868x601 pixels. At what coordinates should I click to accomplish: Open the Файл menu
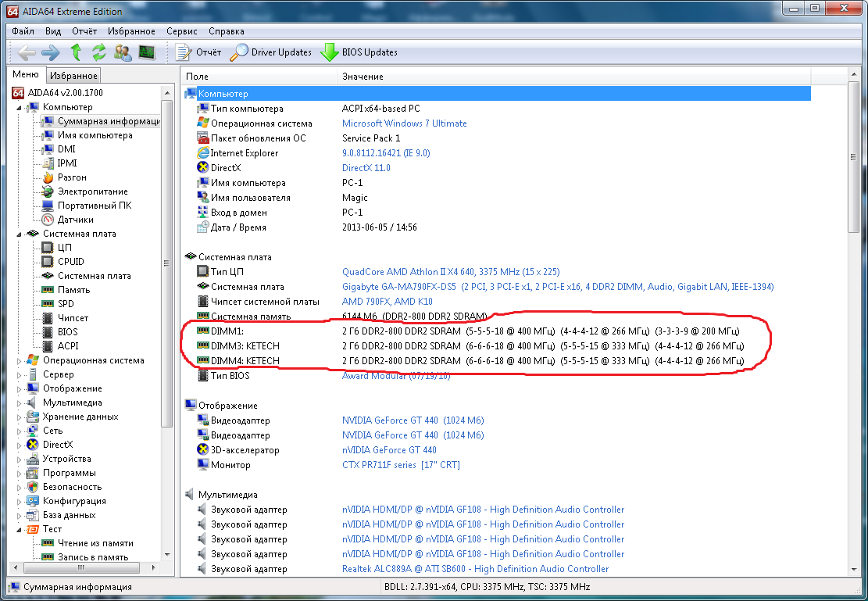coord(23,31)
